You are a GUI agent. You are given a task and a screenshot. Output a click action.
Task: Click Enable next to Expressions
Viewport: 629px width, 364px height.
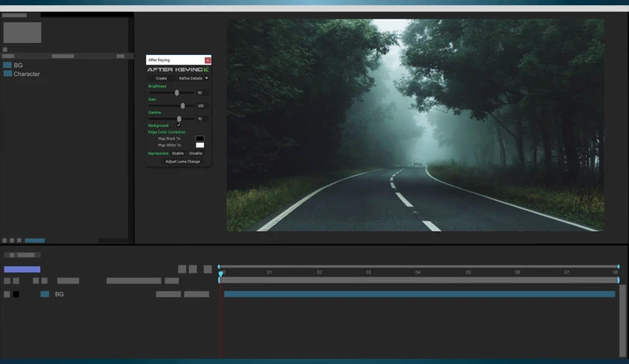click(x=178, y=153)
